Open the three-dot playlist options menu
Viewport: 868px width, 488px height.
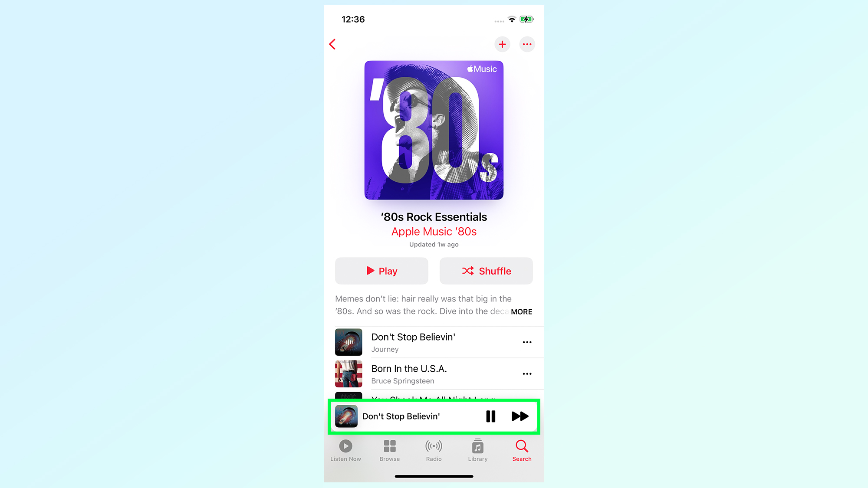526,44
